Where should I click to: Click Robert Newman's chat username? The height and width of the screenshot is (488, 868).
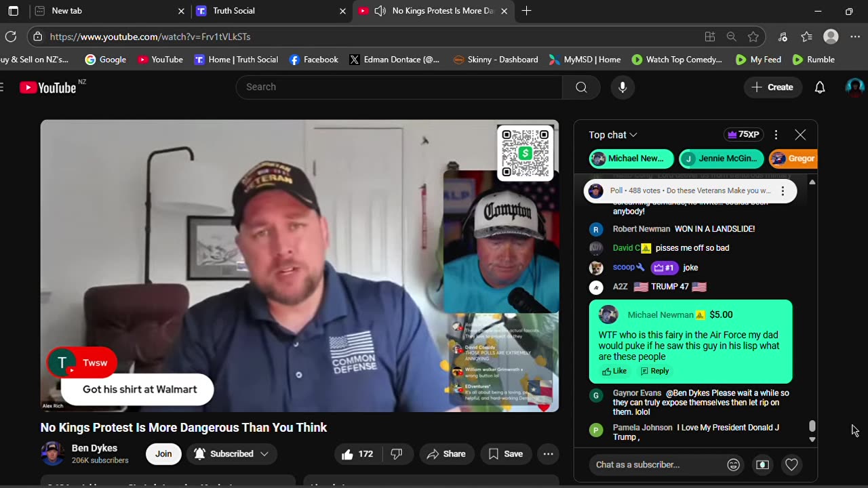pyautogui.click(x=642, y=229)
